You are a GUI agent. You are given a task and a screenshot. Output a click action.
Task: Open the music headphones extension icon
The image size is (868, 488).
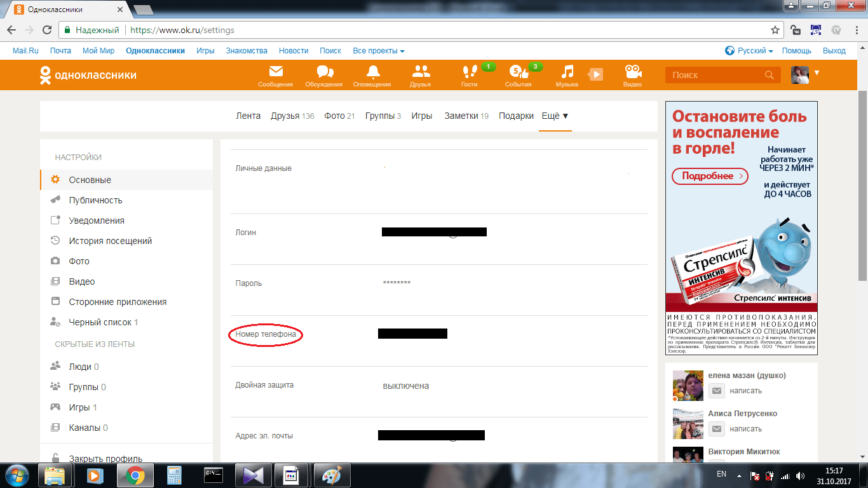click(816, 30)
